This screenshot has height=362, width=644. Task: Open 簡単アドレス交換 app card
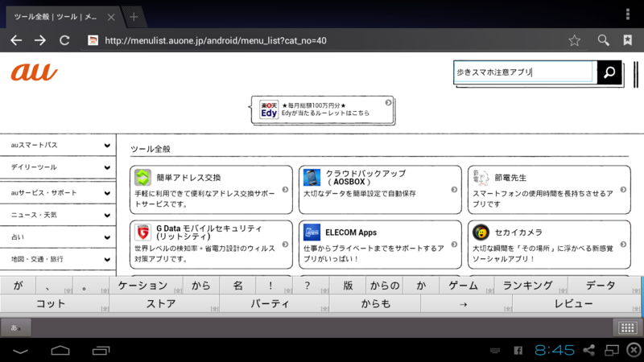pos(211,190)
